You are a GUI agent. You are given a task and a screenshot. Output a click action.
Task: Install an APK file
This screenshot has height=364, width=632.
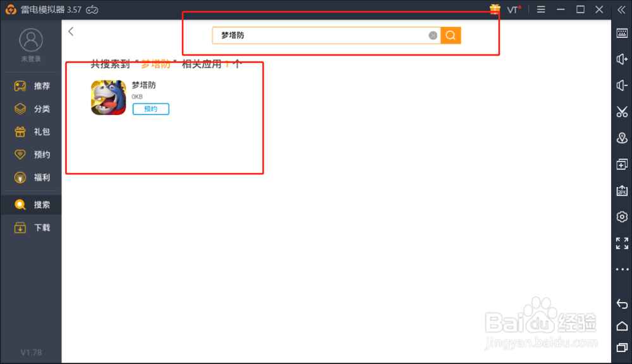tap(622, 190)
